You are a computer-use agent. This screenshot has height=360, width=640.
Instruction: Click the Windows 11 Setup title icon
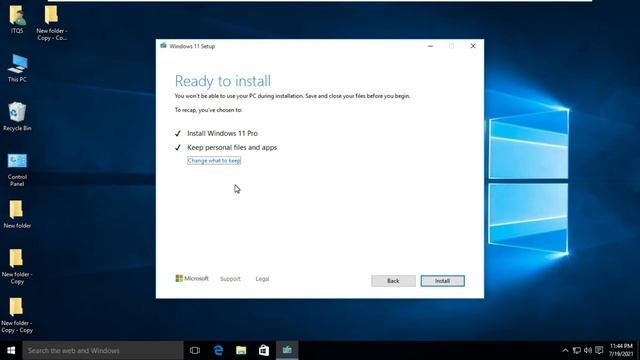[x=164, y=46]
